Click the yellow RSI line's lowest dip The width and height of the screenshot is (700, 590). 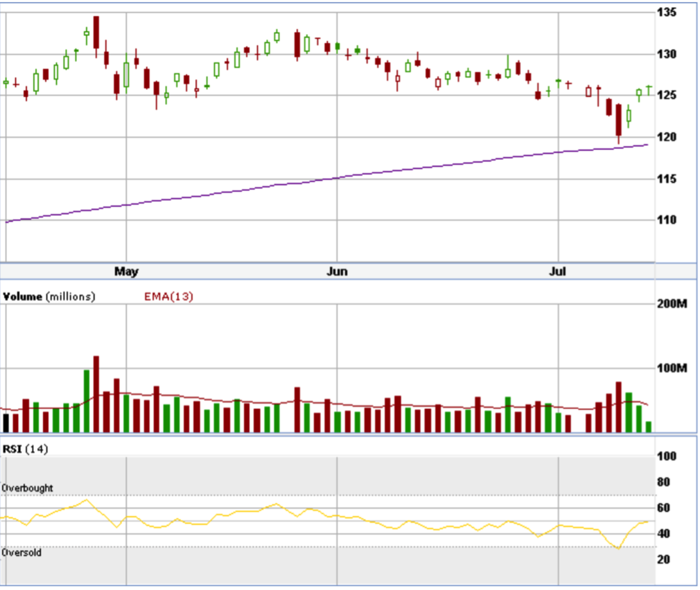tap(618, 548)
